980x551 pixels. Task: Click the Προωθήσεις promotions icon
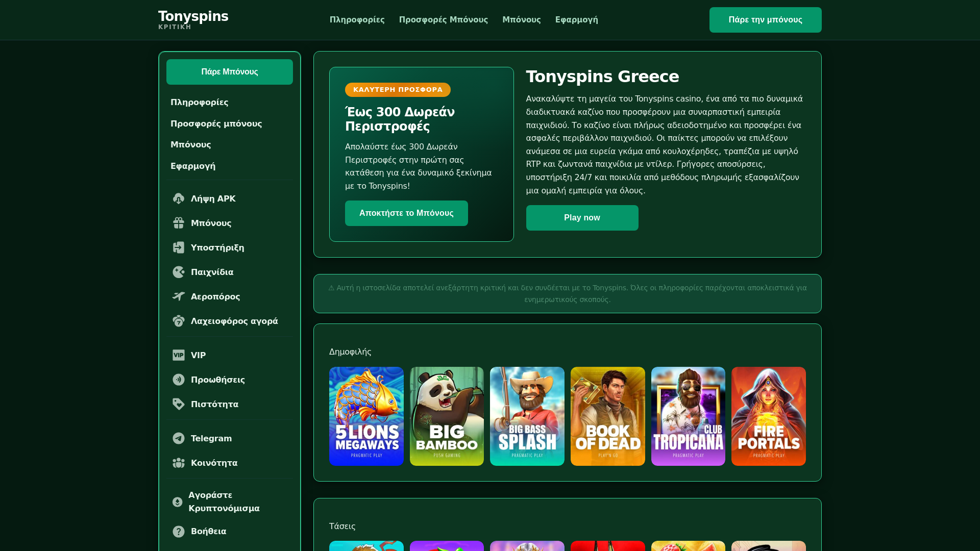[179, 380]
